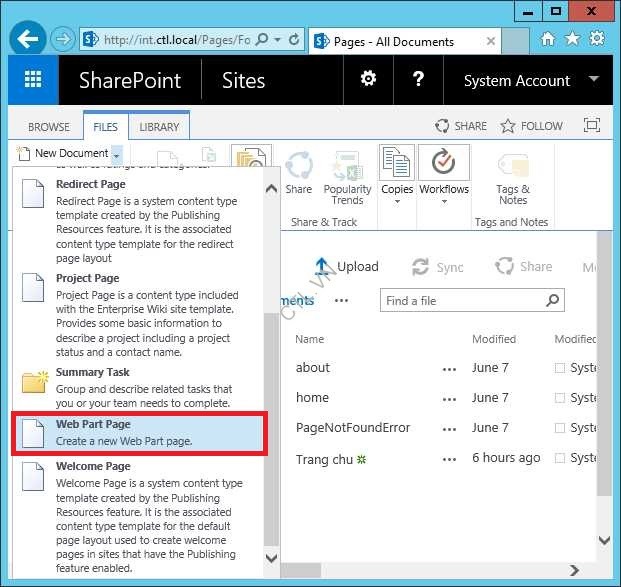Select Web Part Page menu entry
The width and height of the screenshot is (621, 587).
139,433
